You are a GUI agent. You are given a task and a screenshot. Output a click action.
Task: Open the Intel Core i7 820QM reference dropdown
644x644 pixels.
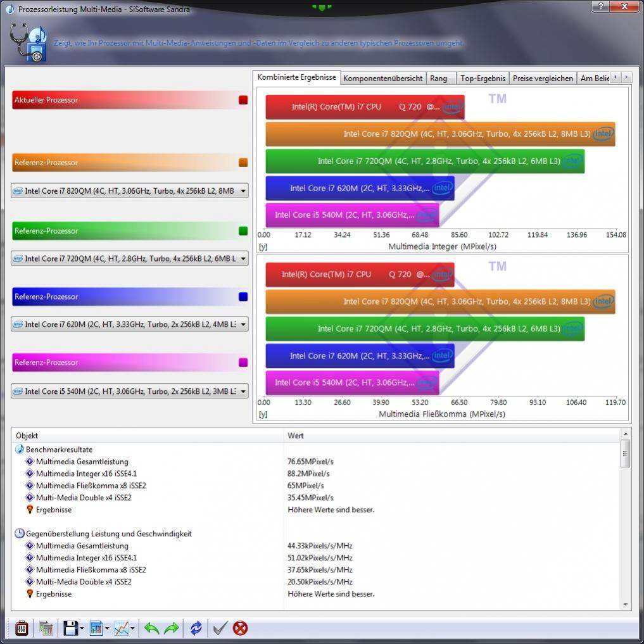pyautogui.click(x=129, y=191)
